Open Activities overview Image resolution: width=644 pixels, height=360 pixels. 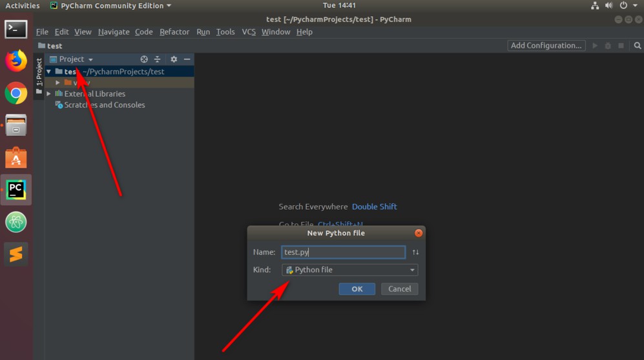click(x=22, y=5)
